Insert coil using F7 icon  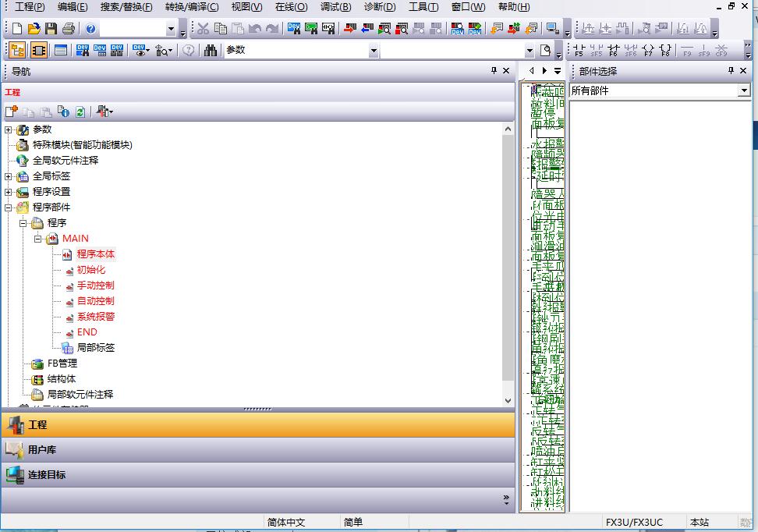(613, 51)
